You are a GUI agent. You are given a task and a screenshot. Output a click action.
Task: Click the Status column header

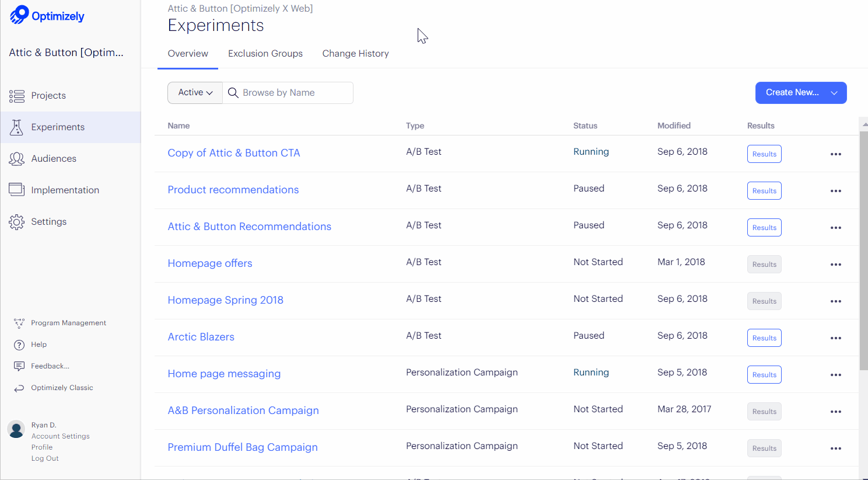point(585,126)
